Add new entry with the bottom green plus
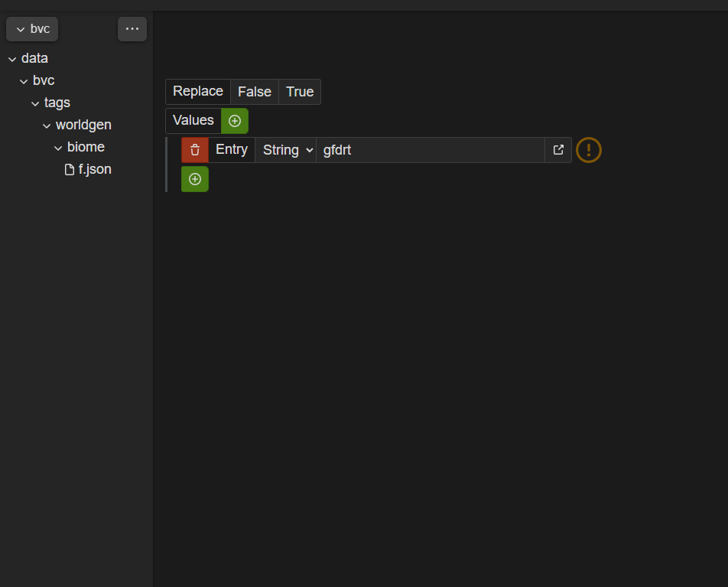Viewport: 728px width, 587px height. (x=194, y=179)
